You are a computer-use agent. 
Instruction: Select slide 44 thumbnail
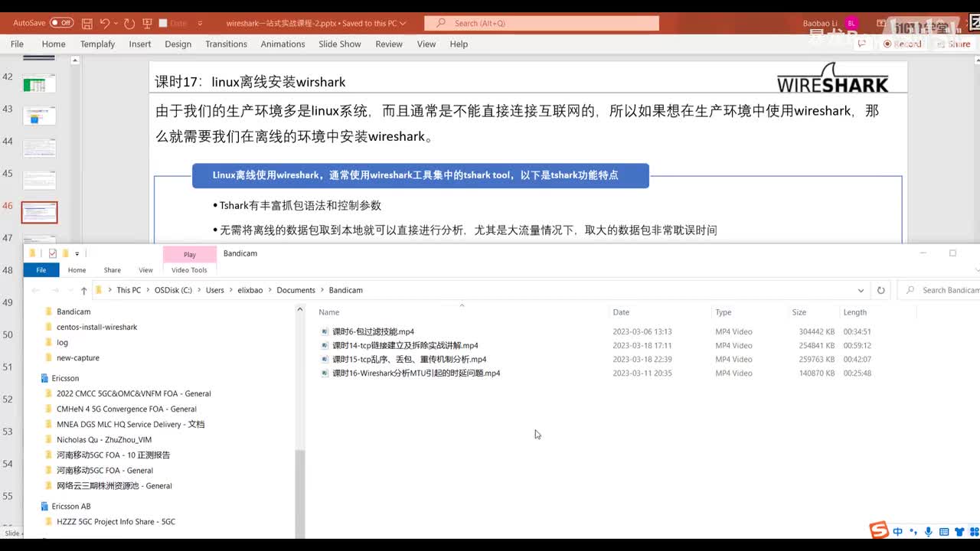[x=39, y=148]
